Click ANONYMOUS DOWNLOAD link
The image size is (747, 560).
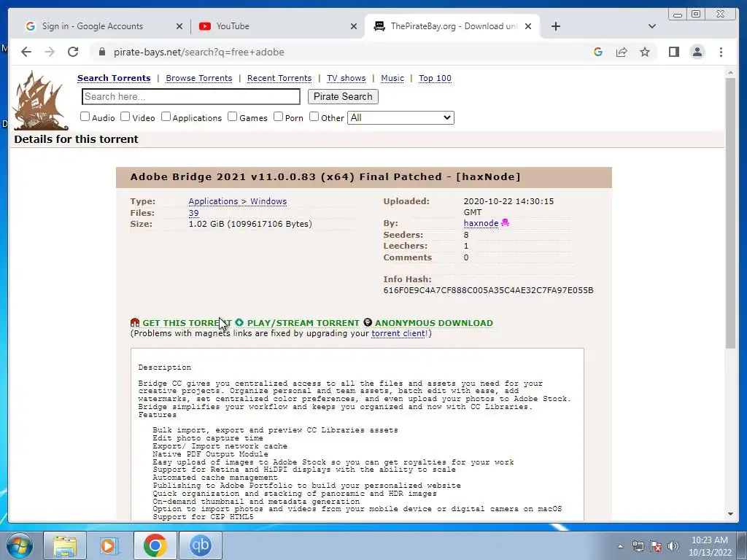[x=434, y=323]
